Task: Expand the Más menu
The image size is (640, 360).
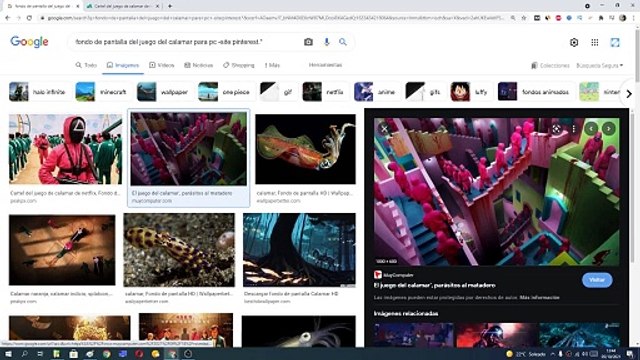Action: point(272,65)
